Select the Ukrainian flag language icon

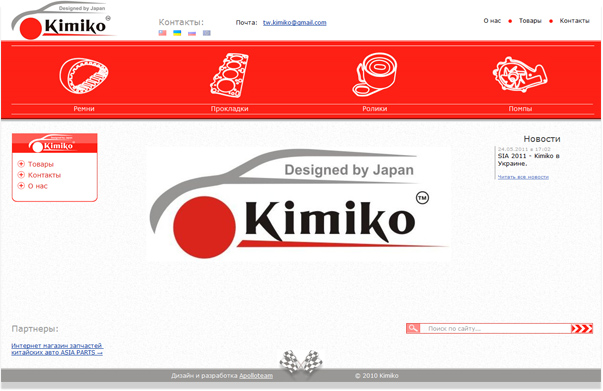[177, 33]
